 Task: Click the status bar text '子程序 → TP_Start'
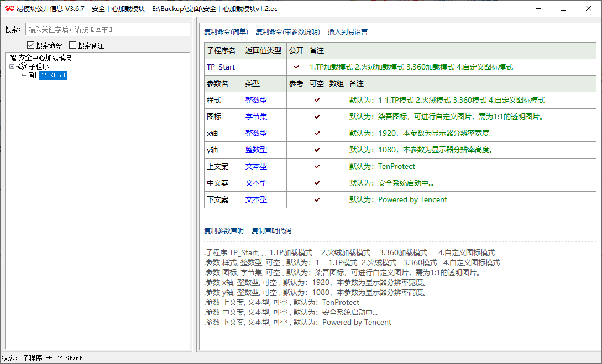(52, 358)
